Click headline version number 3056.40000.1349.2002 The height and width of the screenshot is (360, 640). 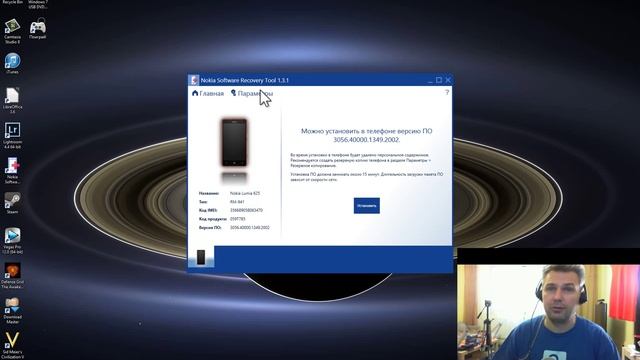367,140
